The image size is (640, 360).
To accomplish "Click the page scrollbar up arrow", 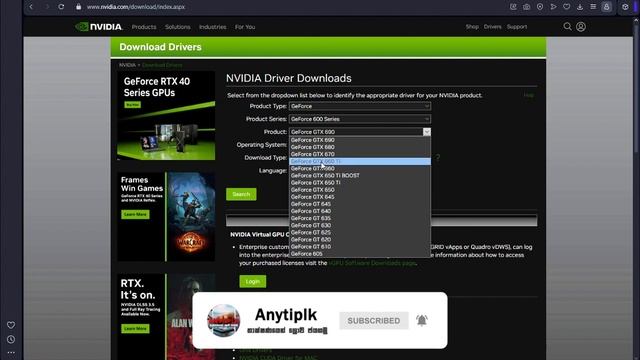I will [x=636, y=20].
